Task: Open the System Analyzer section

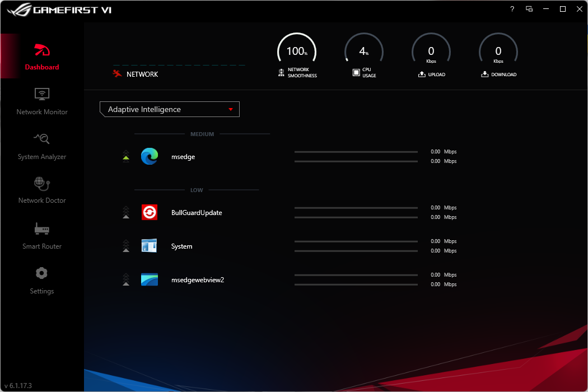Action: [42, 146]
